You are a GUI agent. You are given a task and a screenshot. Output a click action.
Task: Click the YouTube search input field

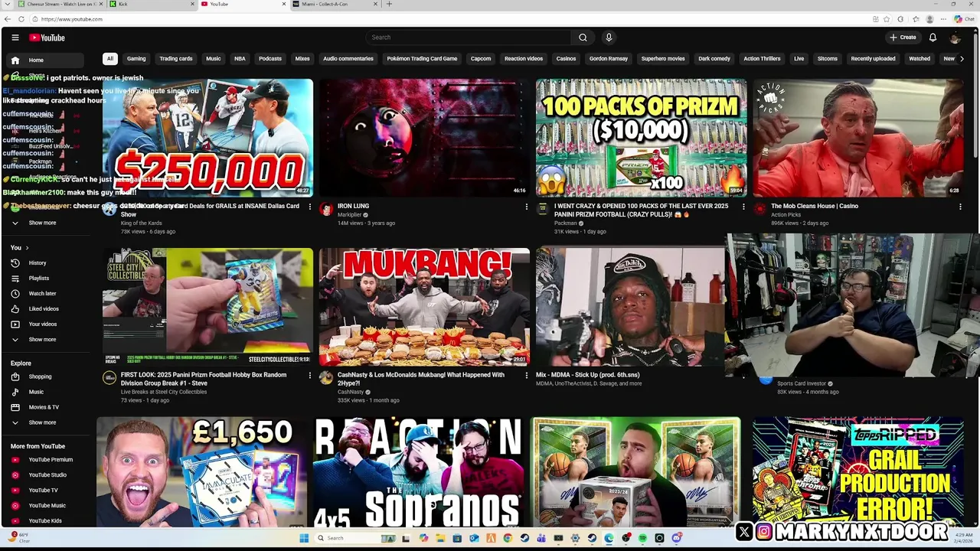[468, 37]
